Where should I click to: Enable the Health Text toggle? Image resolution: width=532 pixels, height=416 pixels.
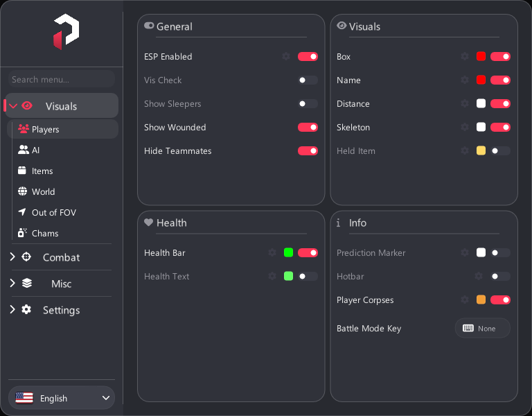[308, 276]
